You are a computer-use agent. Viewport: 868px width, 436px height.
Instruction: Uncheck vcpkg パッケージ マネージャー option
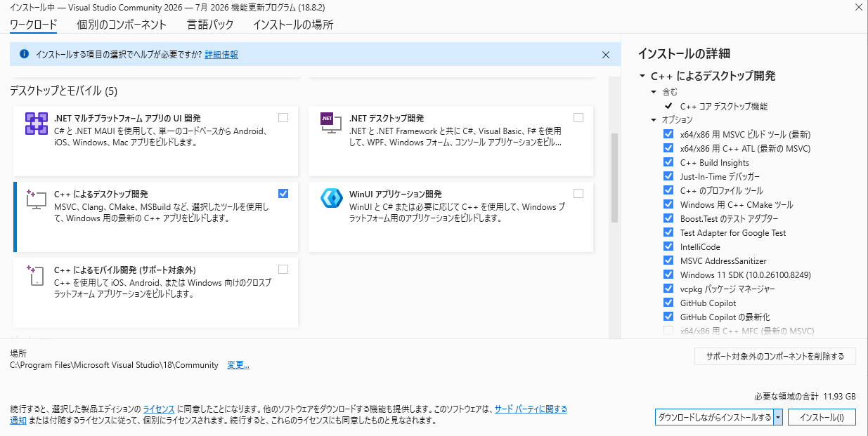(668, 289)
